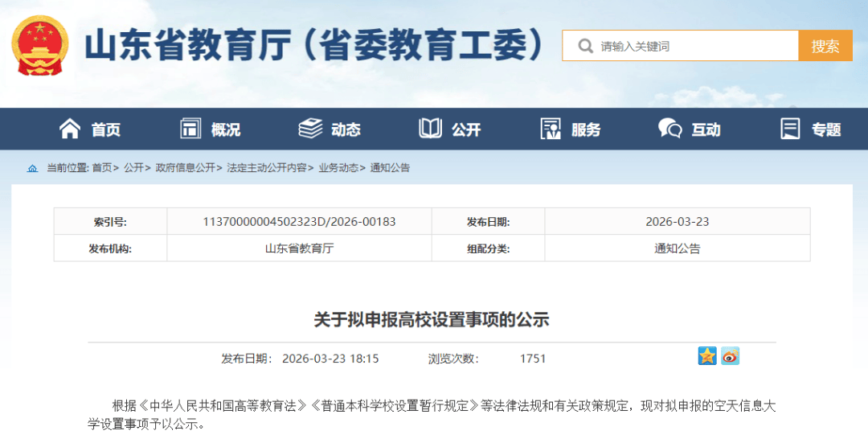Click the magnifier icon in search box
868x443 pixels.
(x=584, y=46)
